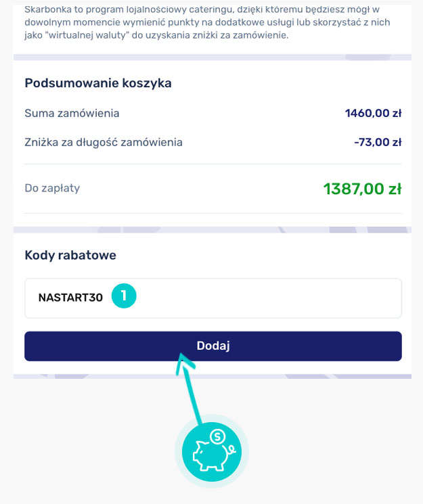The image size is (423, 504).
Task: Click the Suma zamówienia label
Action: 72,113
